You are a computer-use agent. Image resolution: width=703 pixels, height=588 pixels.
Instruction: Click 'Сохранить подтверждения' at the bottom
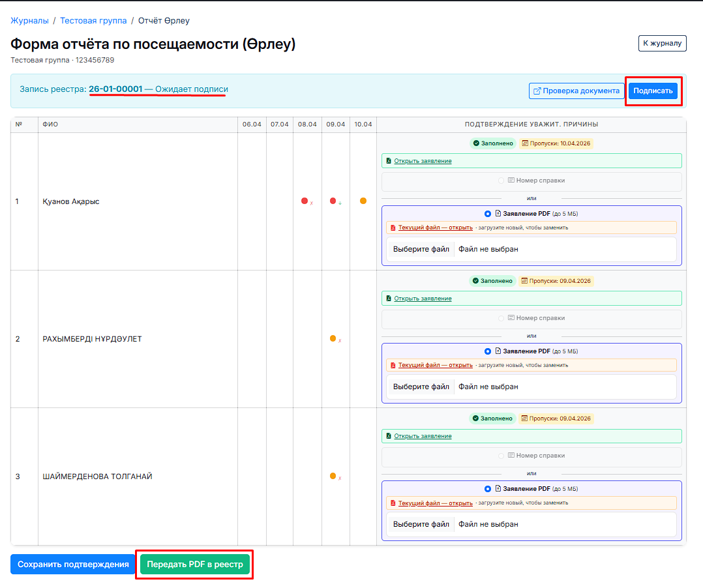pyautogui.click(x=73, y=565)
